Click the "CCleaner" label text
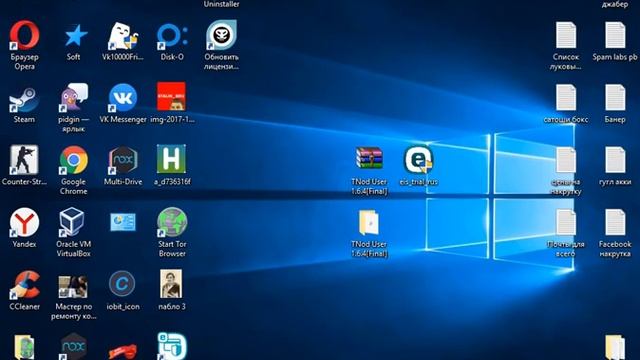Viewport: 640px width, 360px height. click(24, 306)
